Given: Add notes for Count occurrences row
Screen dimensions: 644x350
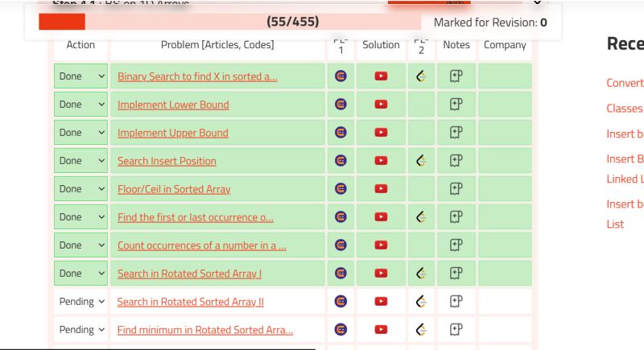Looking at the screenshot, I should [456, 245].
